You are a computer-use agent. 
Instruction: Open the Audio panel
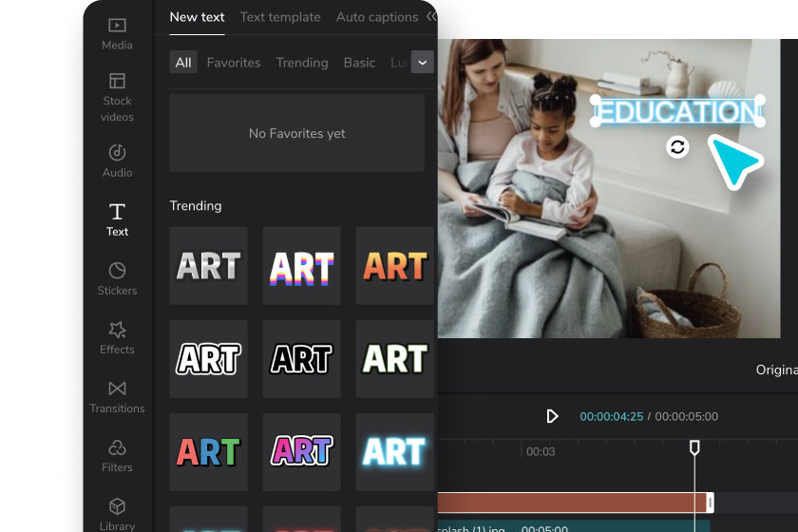click(117, 161)
